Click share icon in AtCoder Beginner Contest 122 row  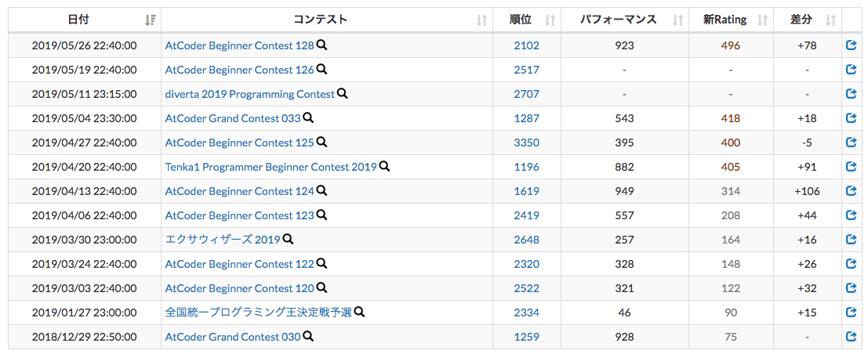tap(852, 264)
